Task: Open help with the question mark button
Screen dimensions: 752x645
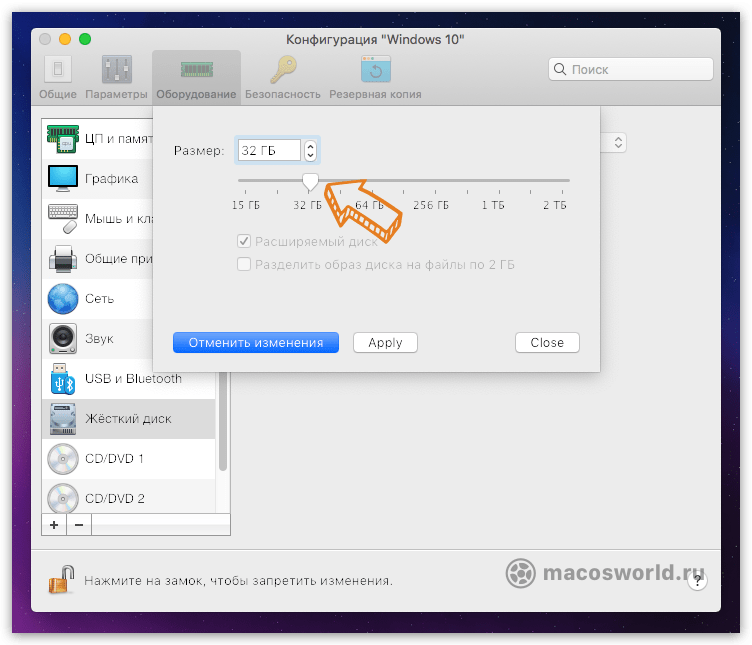Action: (x=697, y=581)
